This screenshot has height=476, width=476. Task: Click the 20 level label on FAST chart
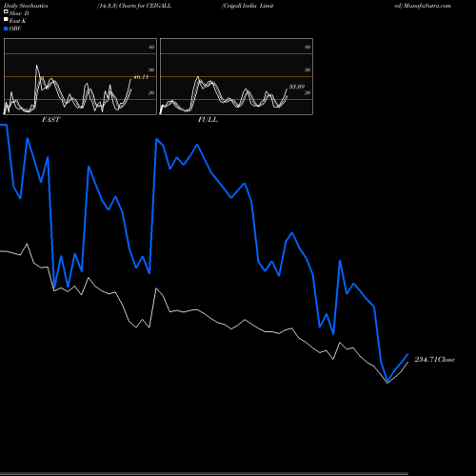(x=151, y=92)
